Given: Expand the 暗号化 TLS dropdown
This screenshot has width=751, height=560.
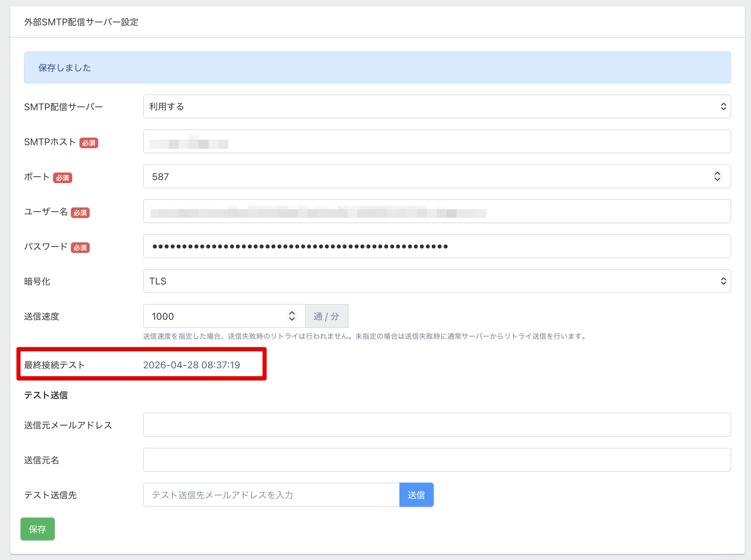Looking at the screenshot, I should pyautogui.click(x=436, y=281).
